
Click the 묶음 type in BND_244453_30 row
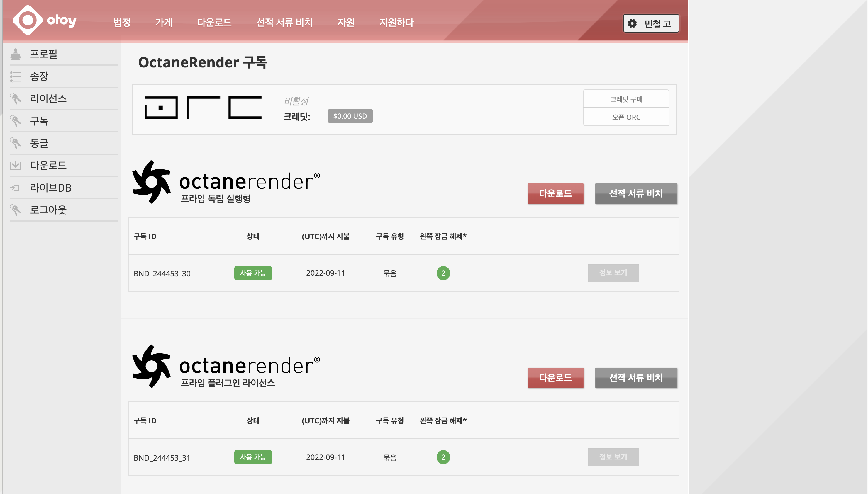tap(390, 273)
